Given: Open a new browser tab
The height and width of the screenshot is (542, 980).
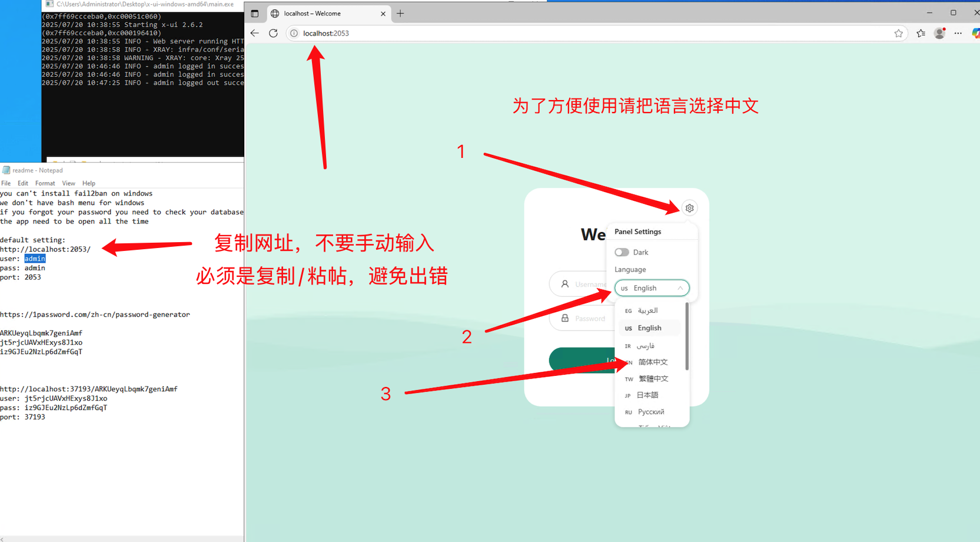Looking at the screenshot, I should coord(400,14).
